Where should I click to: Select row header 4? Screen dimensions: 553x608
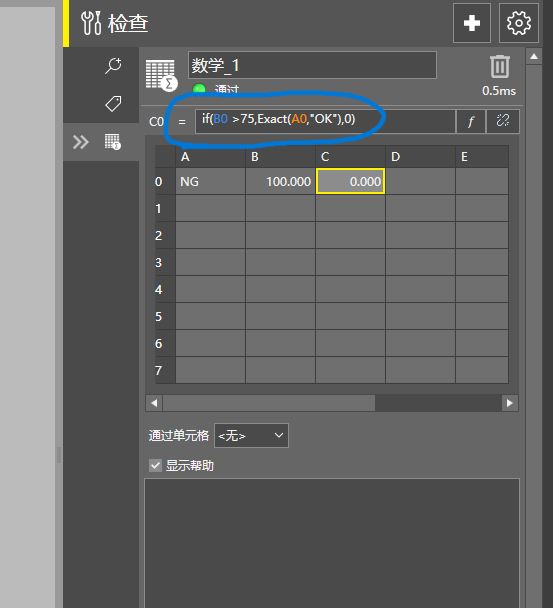[x=165, y=289]
